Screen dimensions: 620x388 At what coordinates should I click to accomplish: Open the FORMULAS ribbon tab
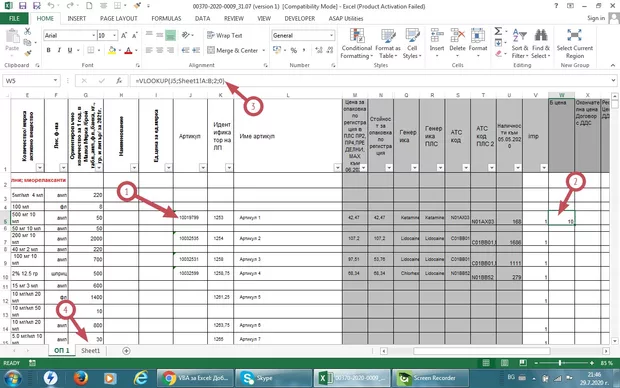(x=166, y=19)
